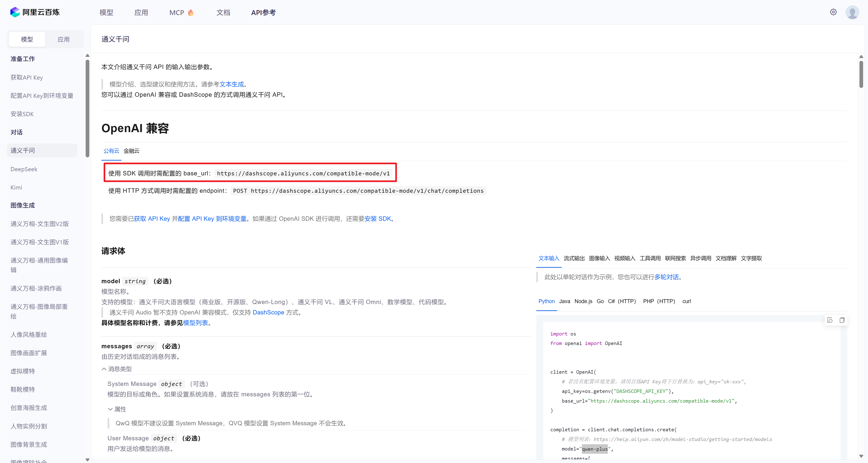Switch sidebar to 模型 mode

(x=27, y=39)
